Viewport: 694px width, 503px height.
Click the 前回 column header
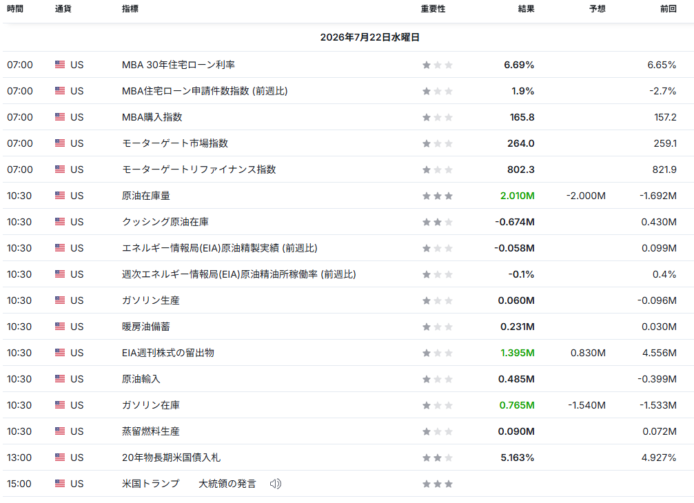pos(668,9)
